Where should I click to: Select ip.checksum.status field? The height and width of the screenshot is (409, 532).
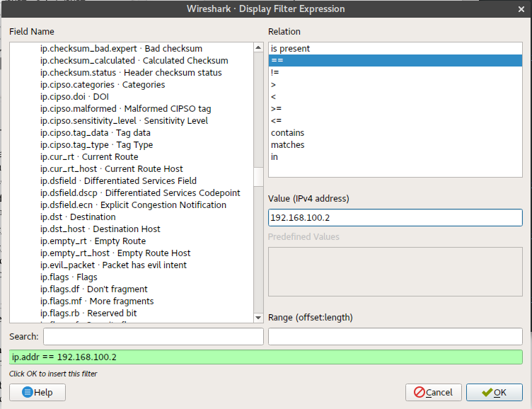coord(131,73)
